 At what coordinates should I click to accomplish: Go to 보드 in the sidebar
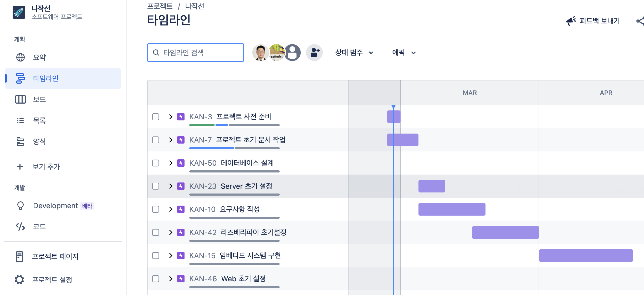pos(39,99)
